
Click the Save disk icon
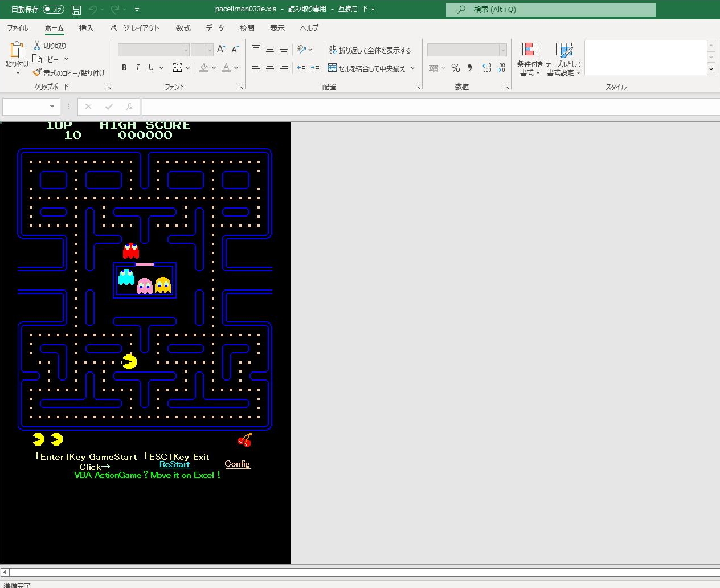tap(76, 10)
